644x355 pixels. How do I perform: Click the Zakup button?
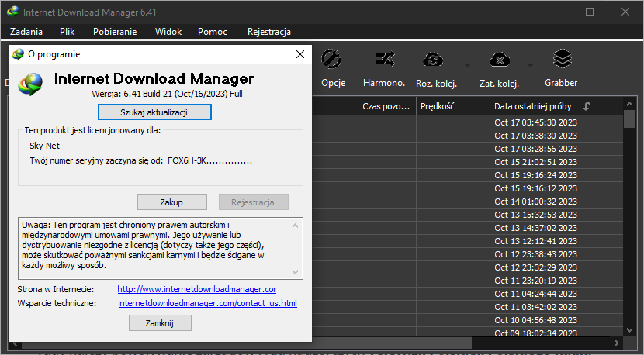tap(171, 202)
